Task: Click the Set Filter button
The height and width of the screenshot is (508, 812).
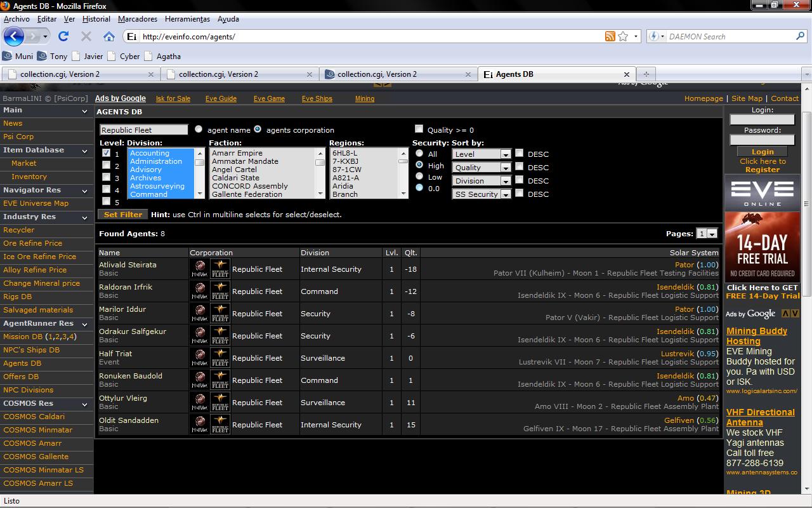Action: [x=123, y=215]
